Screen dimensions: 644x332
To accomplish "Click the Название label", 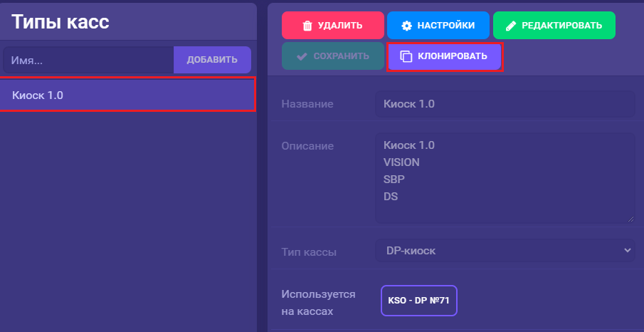I will (x=307, y=104).
